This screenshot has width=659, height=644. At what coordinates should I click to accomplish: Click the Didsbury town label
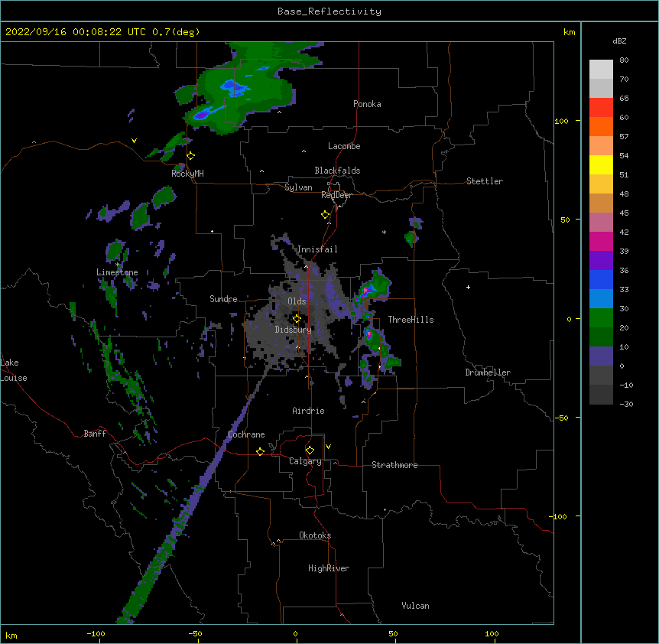[x=294, y=330]
